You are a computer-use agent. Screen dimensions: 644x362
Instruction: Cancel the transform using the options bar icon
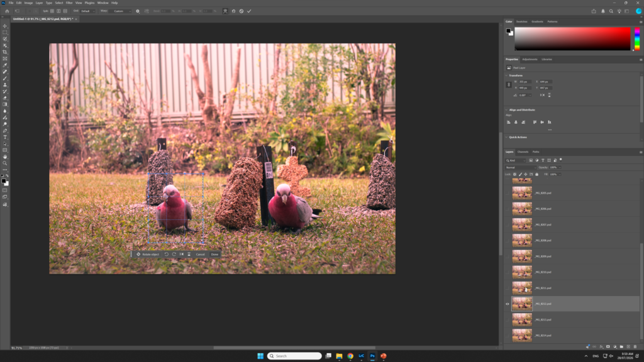(x=241, y=11)
